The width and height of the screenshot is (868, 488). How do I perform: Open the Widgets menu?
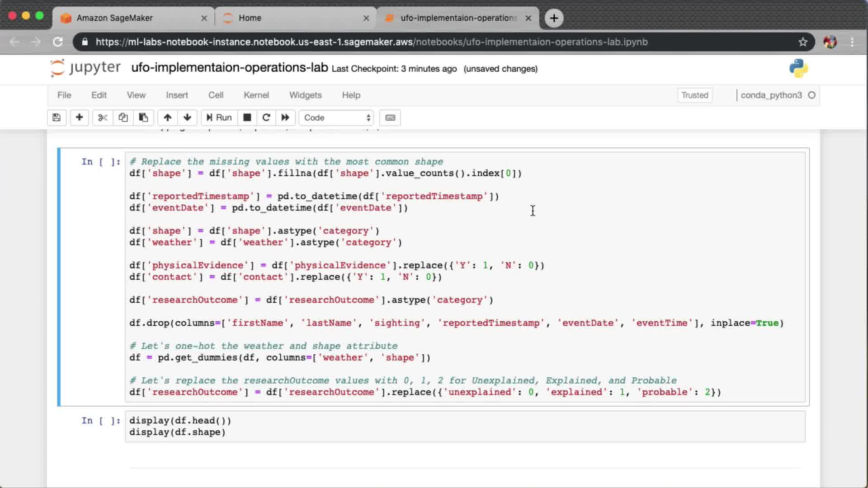(305, 95)
